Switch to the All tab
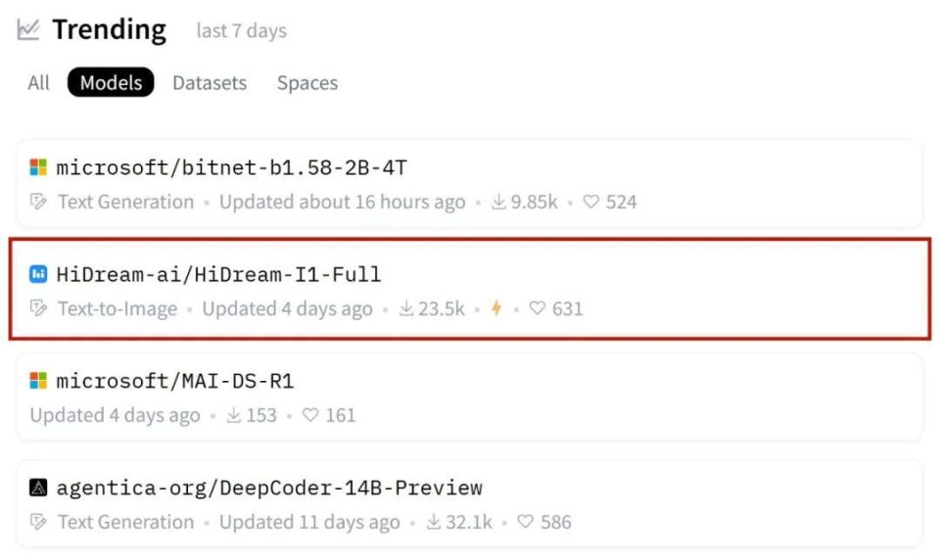The height and width of the screenshot is (560, 940). pos(38,82)
